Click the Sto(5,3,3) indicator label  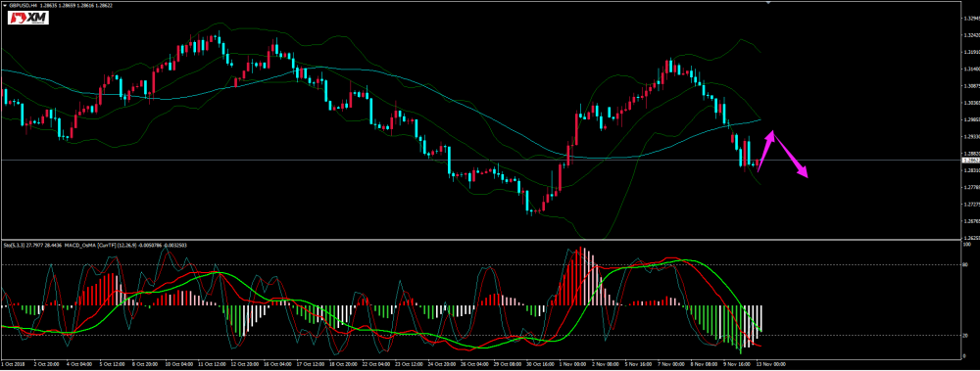pyautogui.click(x=14, y=245)
